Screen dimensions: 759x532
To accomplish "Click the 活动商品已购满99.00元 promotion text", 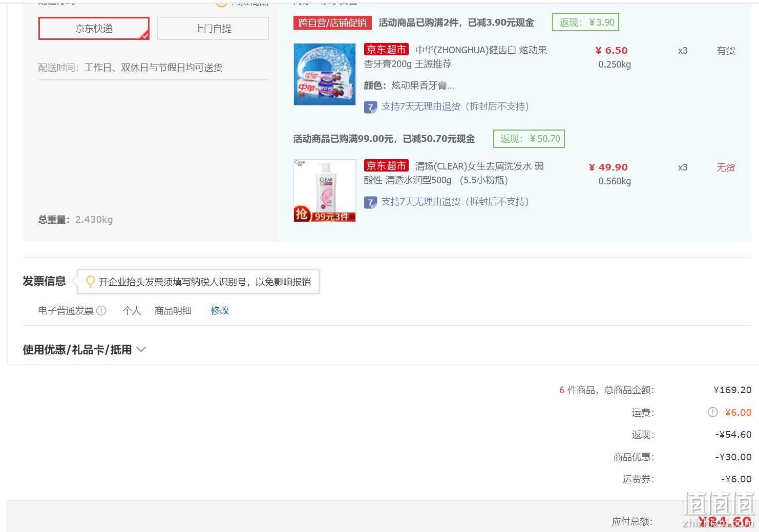I will tap(384, 139).
